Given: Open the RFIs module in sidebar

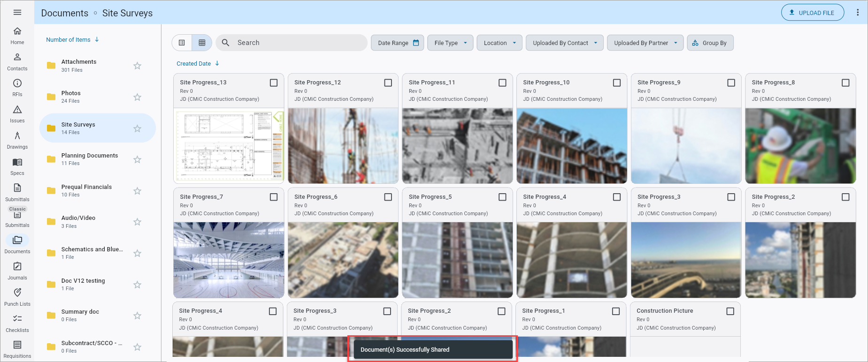Looking at the screenshot, I should coord(17,87).
